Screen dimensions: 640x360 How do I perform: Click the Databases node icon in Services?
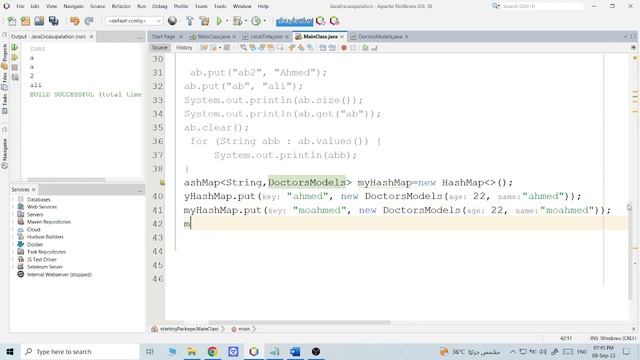(x=21, y=199)
